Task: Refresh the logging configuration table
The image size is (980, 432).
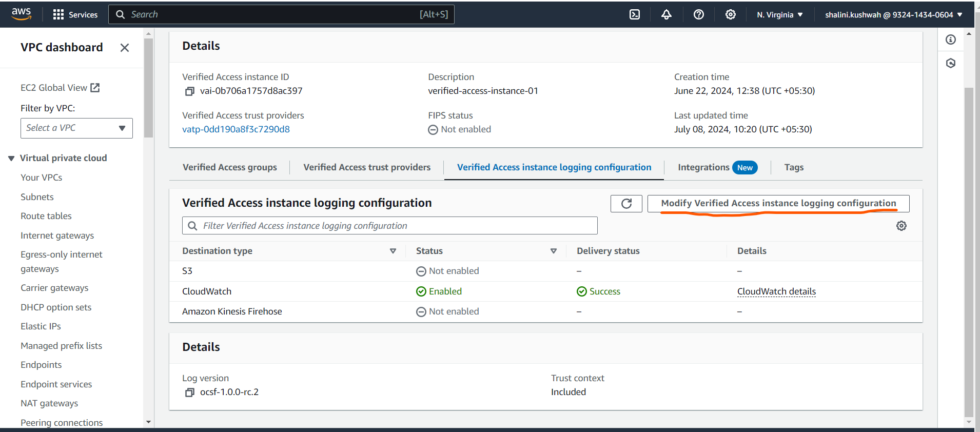Action: click(x=626, y=204)
